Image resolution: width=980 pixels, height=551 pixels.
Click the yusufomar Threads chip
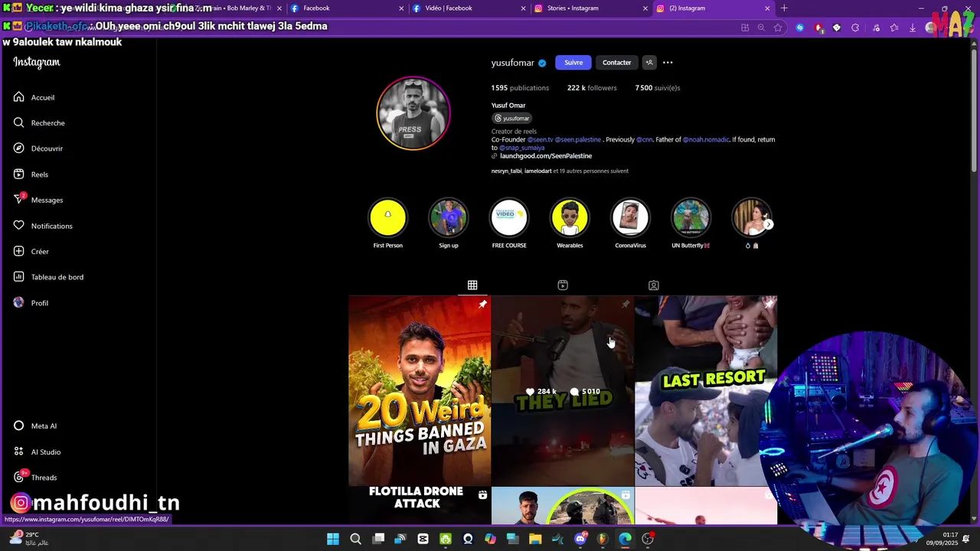tap(512, 119)
